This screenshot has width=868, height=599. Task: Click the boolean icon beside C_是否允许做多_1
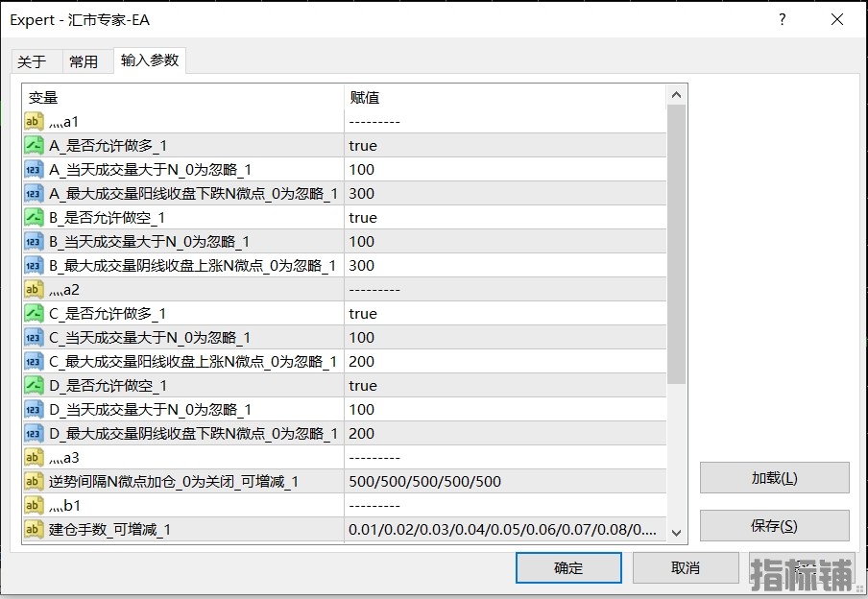tap(34, 313)
